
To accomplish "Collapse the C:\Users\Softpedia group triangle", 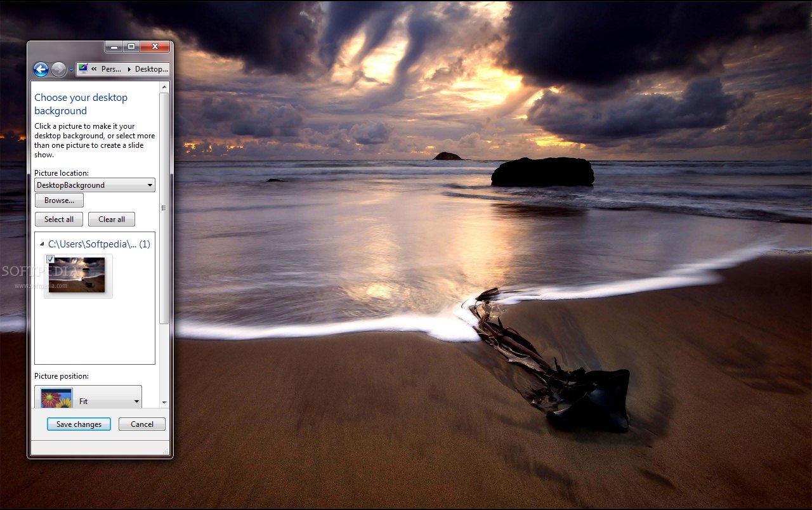I will [42, 244].
